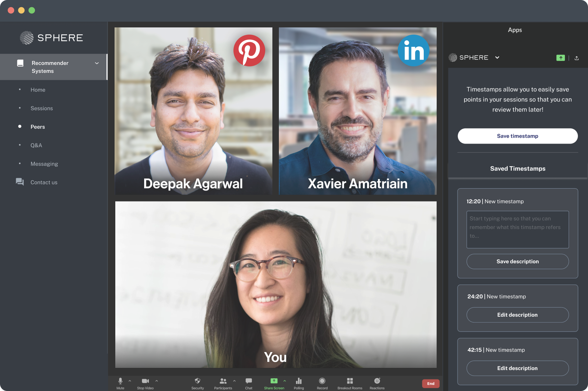Focus the 12:20 timestamp description field
The width and height of the screenshot is (588, 391).
[x=518, y=229]
